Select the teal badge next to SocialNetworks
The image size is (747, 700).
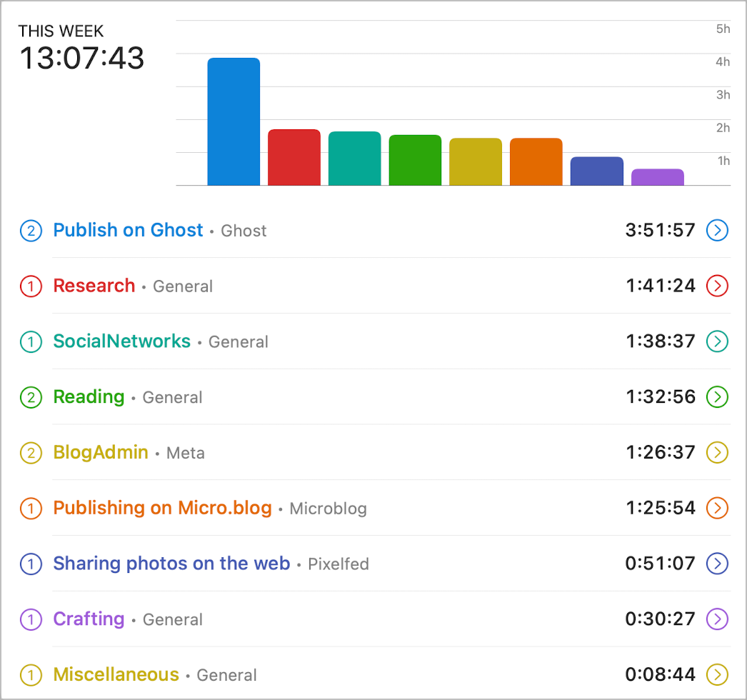[x=31, y=341]
